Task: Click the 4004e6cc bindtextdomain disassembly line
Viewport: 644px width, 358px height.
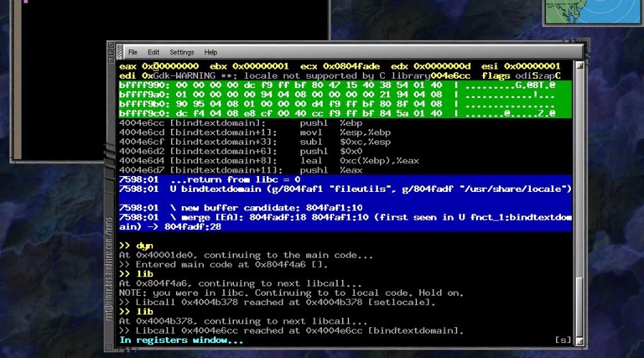Action: click(236, 123)
